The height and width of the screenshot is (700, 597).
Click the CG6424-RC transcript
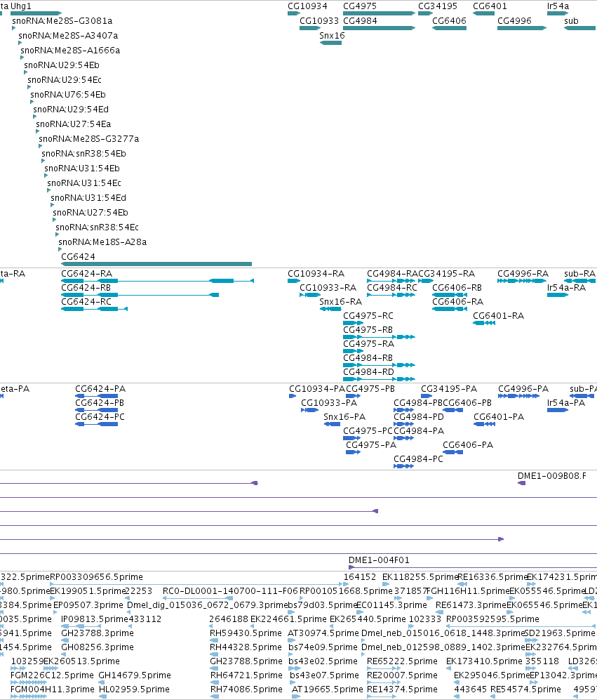(x=94, y=309)
